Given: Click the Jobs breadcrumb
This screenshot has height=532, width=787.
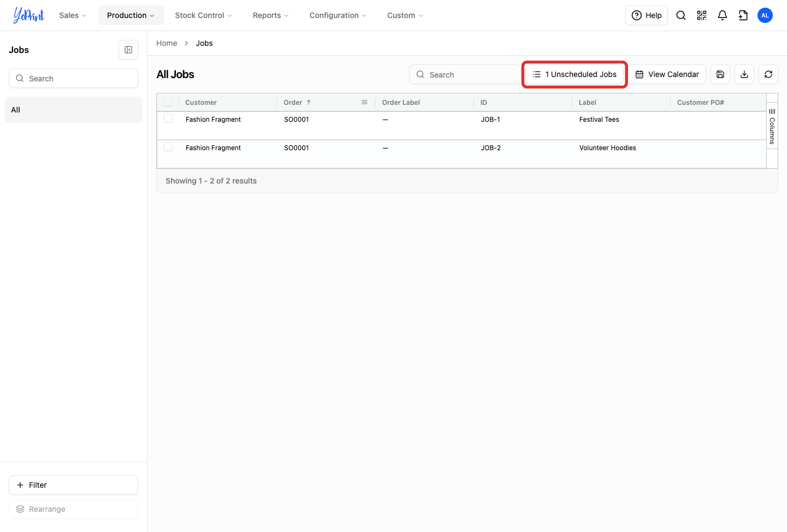Looking at the screenshot, I should tap(204, 43).
